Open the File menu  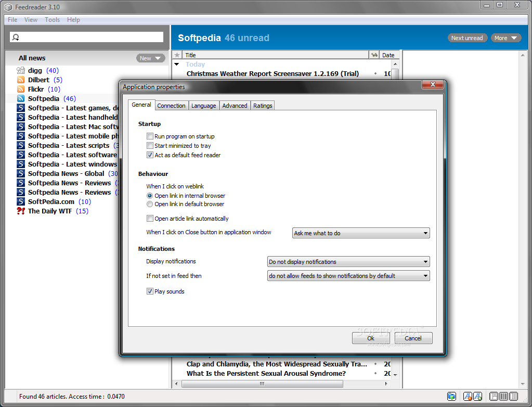coord(12,20)
